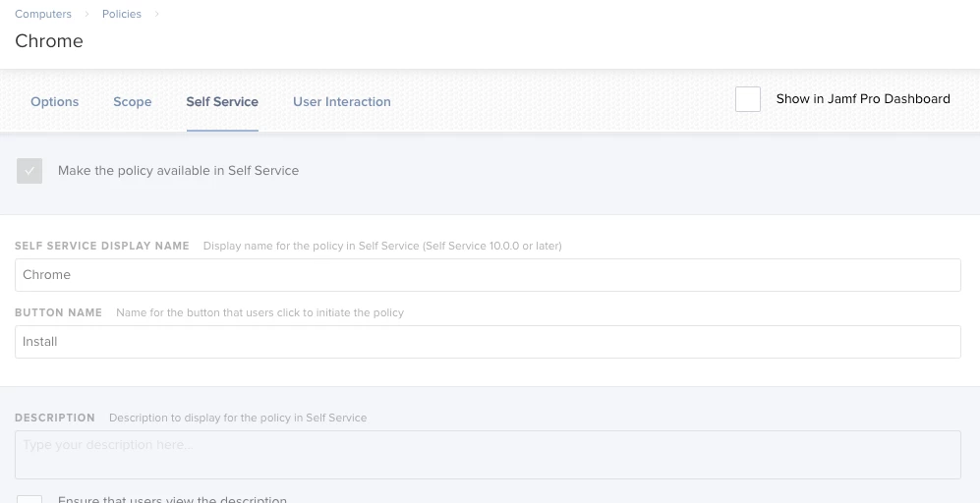The height and width of the screenshot is (503, 980).
Task: Click the help text about the button users click
Action: (x=260, y=312)
